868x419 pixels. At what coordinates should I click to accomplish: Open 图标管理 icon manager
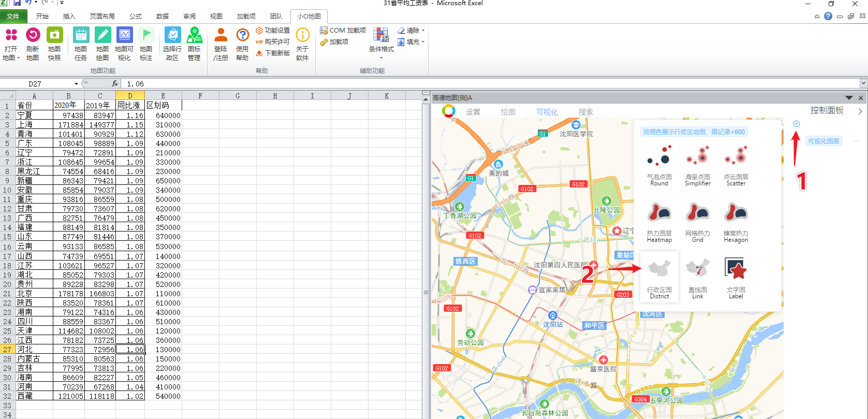pyautogui.click(x=194, y=45)
